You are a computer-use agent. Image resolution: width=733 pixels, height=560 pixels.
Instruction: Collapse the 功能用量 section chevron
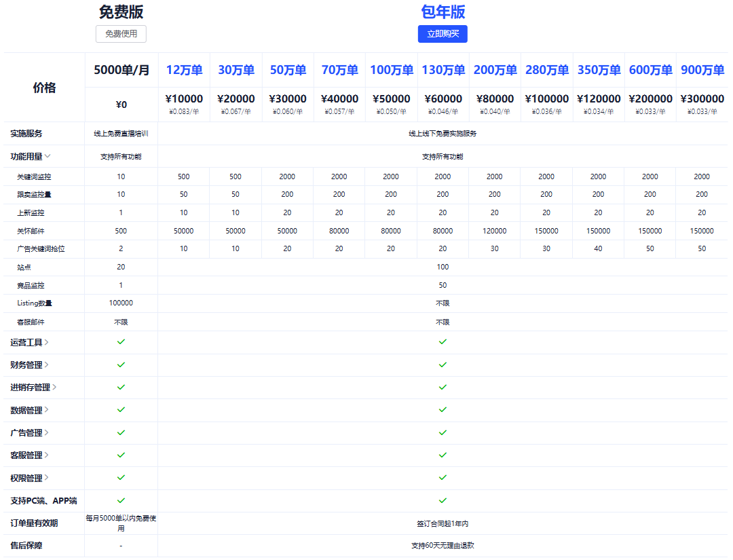click(x=48, y=156)
